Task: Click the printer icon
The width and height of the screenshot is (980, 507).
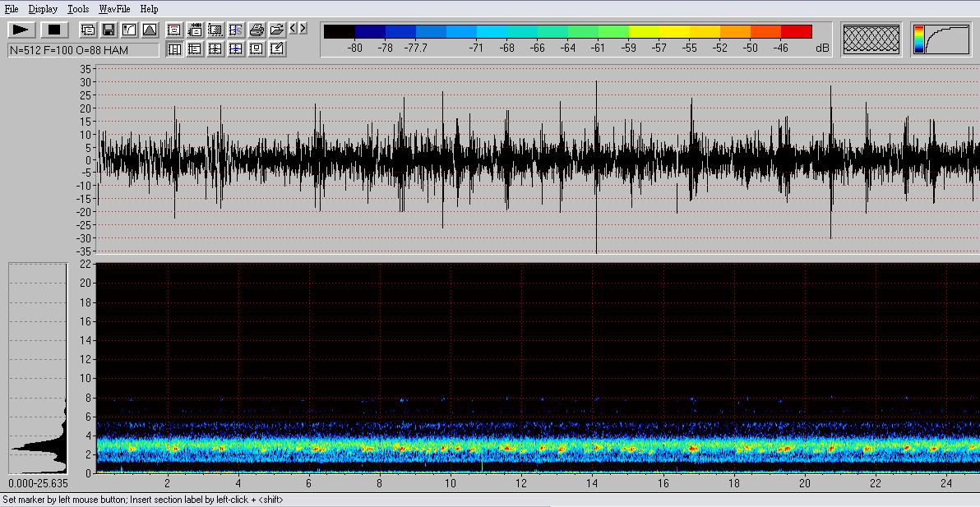Action: [257, 30]
